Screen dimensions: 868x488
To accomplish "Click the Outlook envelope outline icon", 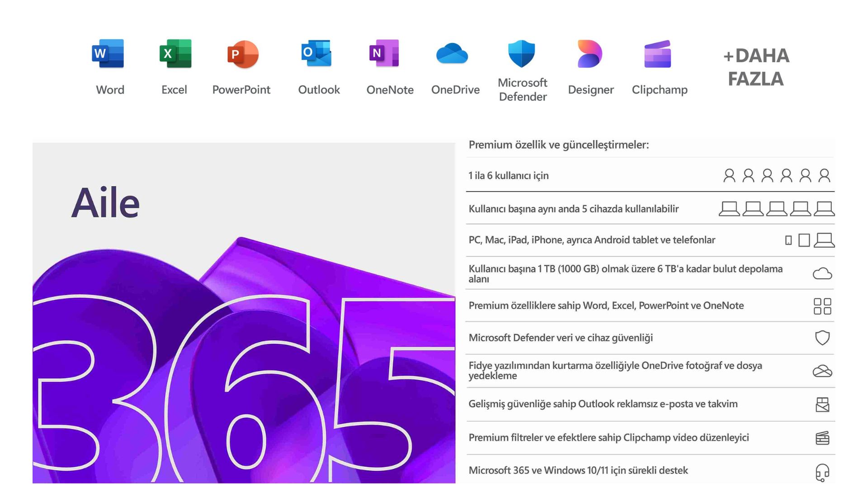I will 822,404.
